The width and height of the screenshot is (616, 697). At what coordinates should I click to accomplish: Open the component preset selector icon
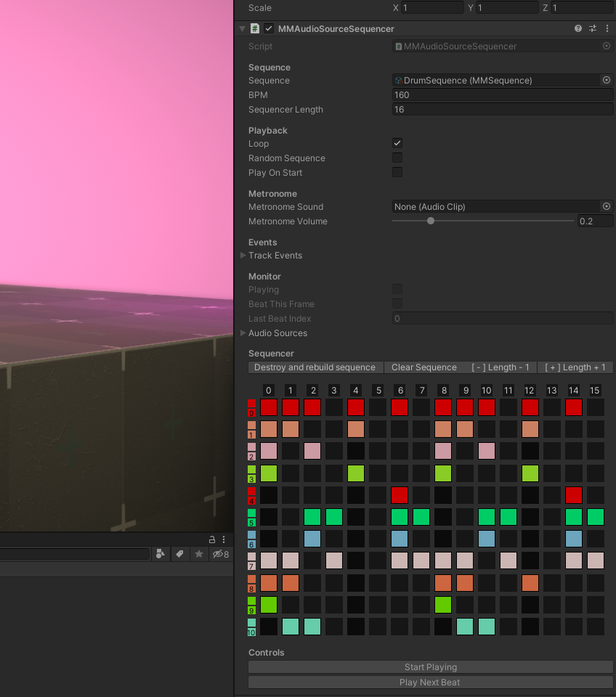(593, 28)
